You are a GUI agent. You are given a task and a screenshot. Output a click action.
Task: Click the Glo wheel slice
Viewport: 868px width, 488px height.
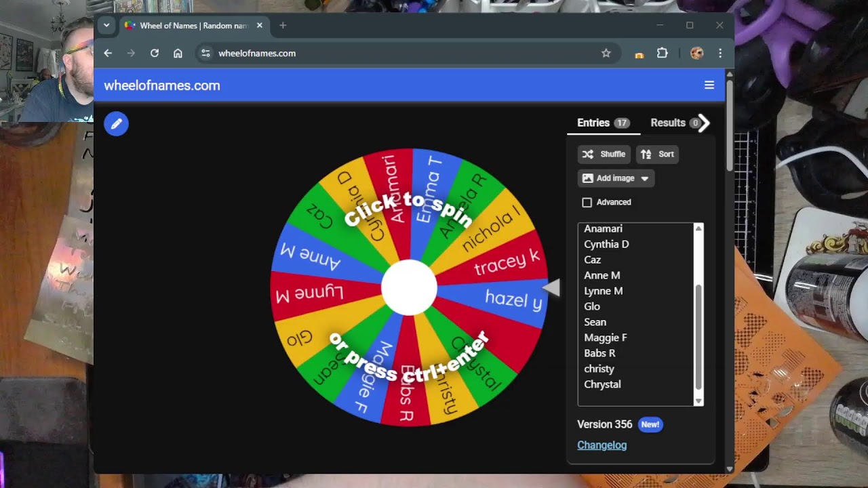click(300, 339)
